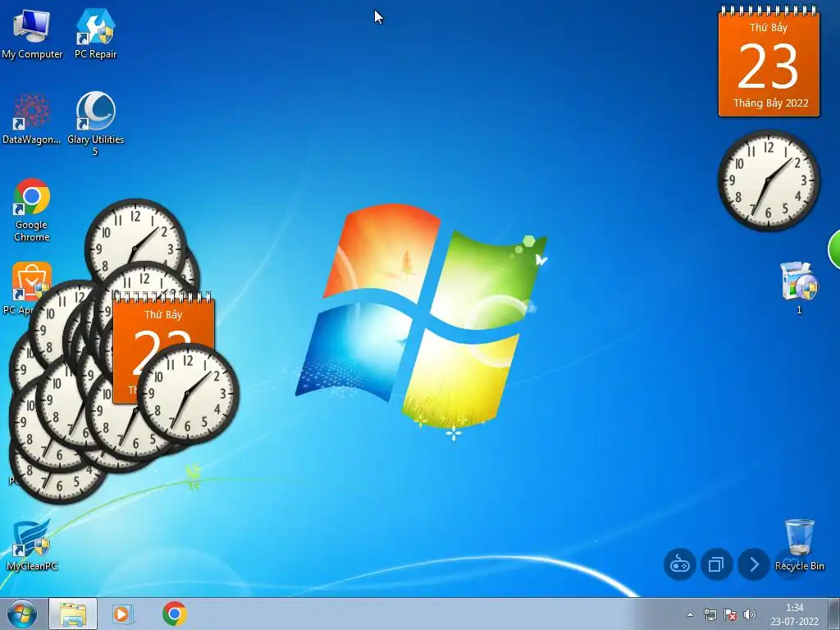Open the volume speaker tray icon
Viewport: 840px width, 630px height.
[x=750, y=614]
